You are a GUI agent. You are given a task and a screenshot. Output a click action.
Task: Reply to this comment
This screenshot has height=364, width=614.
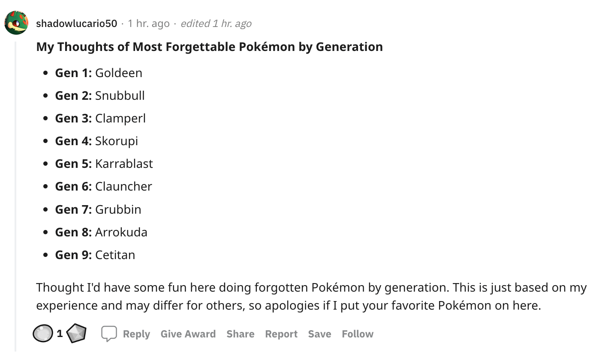tap(136, 334)
